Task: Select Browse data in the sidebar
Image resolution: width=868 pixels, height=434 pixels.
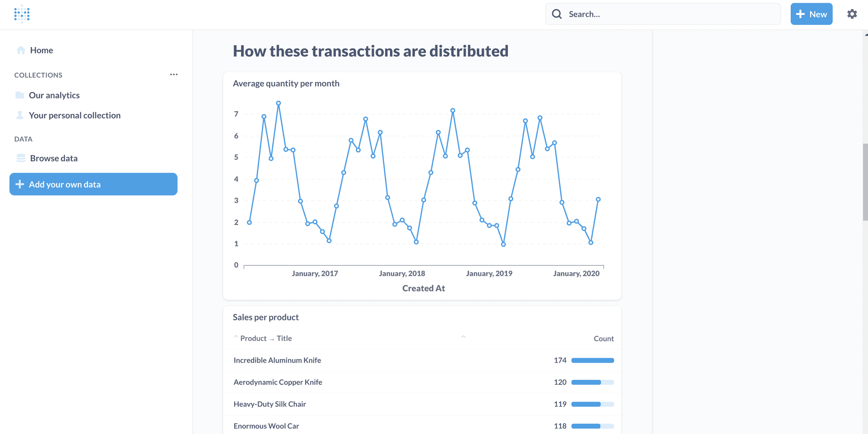Action: pyautogui.click(x=53, y=158)
